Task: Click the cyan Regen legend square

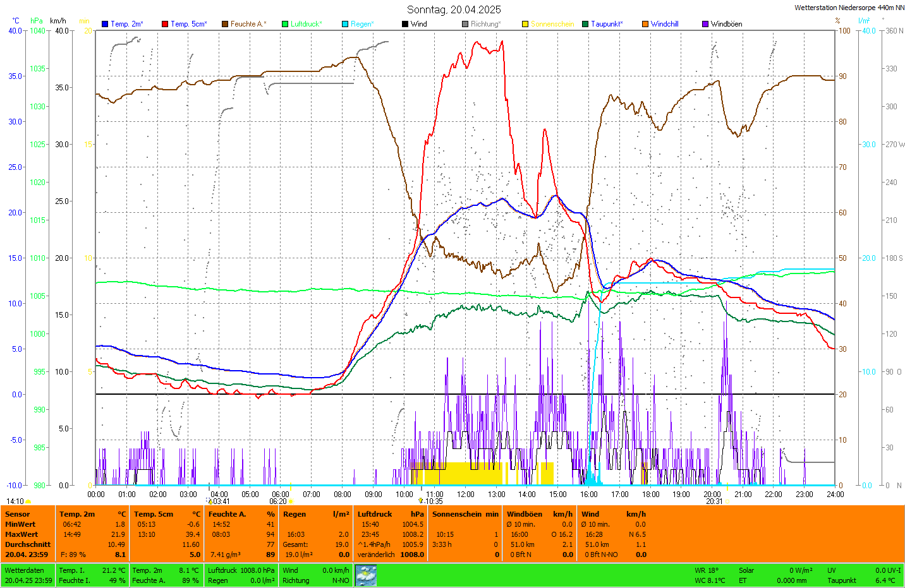Action: pos(345,24)
